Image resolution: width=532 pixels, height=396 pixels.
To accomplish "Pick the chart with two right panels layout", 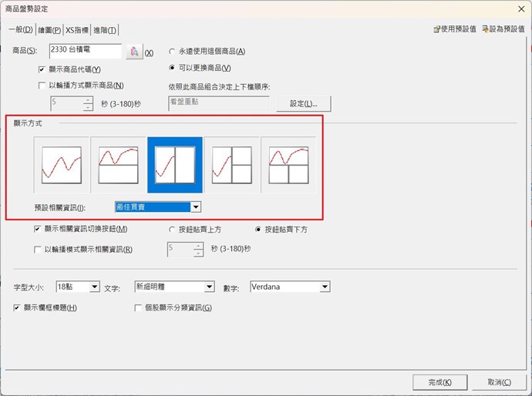I will [x=231, y=165].
